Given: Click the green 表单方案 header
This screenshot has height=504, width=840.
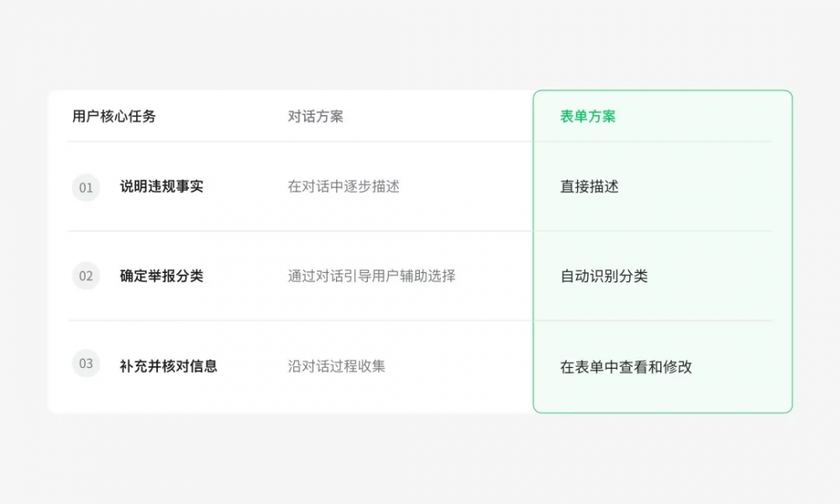Looking at the screenshot, I should point(588,116).
